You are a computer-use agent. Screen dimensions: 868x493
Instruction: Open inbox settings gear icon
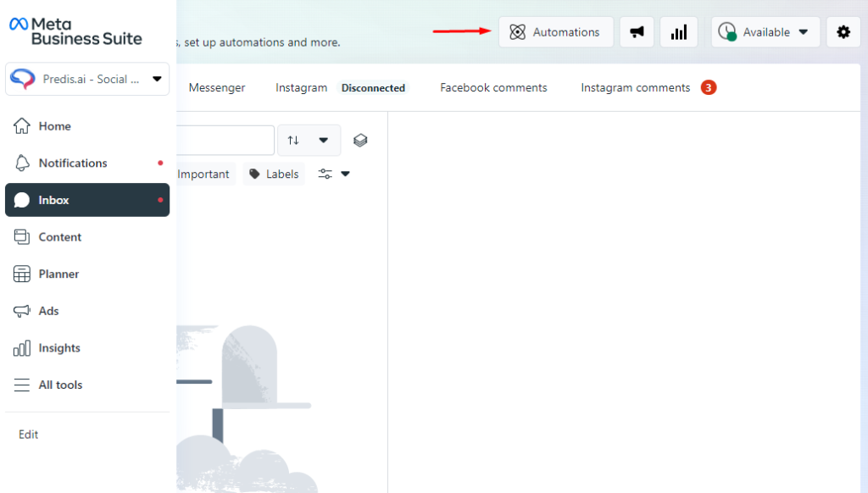click(843, 32)
